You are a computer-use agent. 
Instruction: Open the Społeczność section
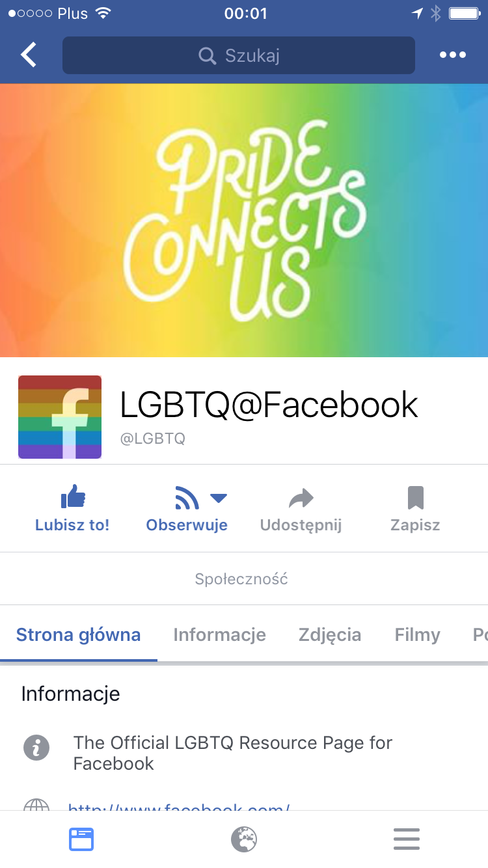(241, 579)
